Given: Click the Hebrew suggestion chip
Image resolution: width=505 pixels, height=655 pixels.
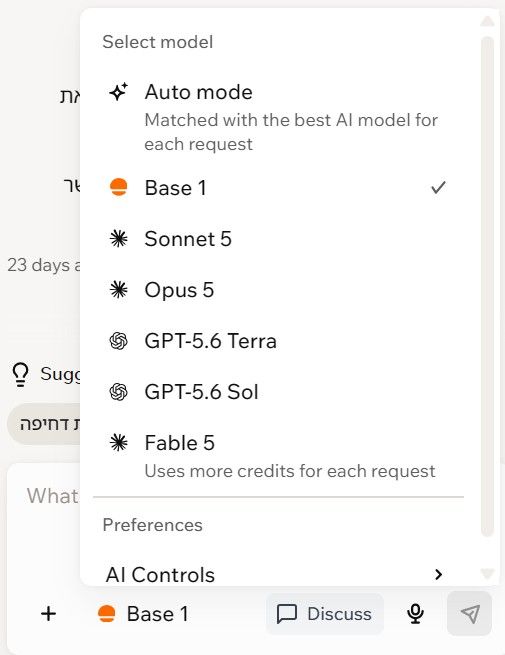Looking at the screenshot, I should pyautogui.click(x=45, y=424).
